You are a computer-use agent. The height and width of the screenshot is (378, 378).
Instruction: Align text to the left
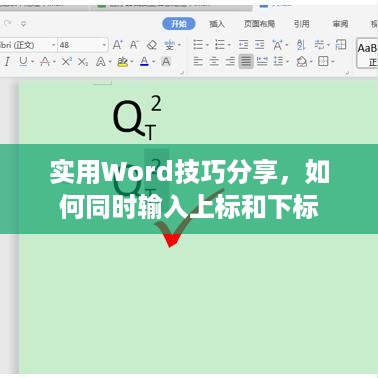(198, 61)
